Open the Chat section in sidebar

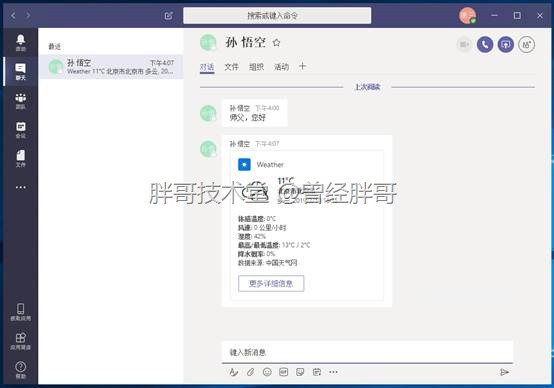point(20,71)
